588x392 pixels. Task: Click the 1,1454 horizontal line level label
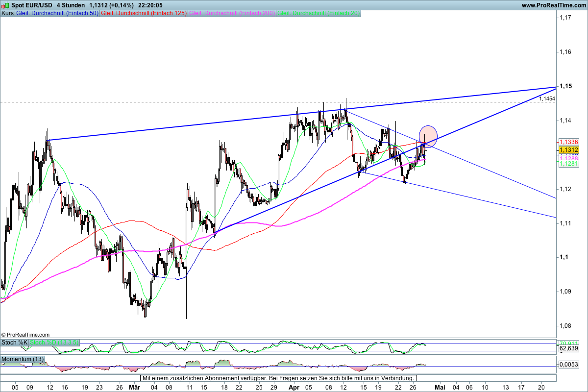click(547, 98)
